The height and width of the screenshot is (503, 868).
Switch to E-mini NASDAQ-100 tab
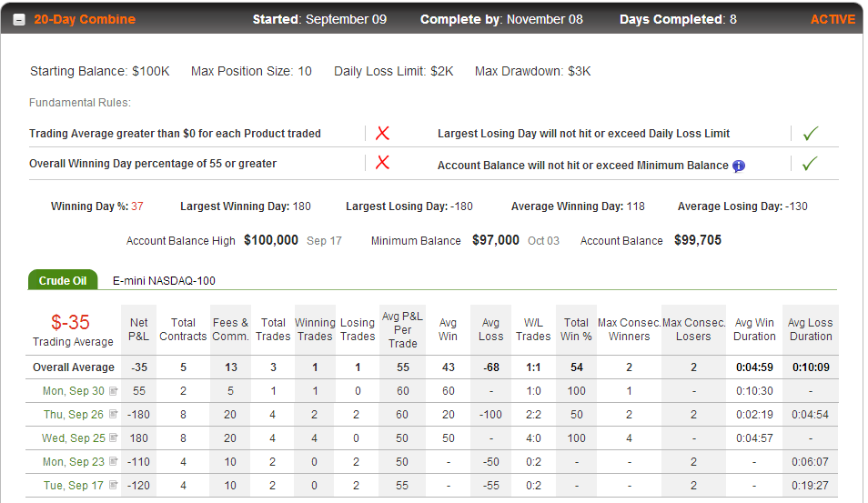tap(164, 280)
